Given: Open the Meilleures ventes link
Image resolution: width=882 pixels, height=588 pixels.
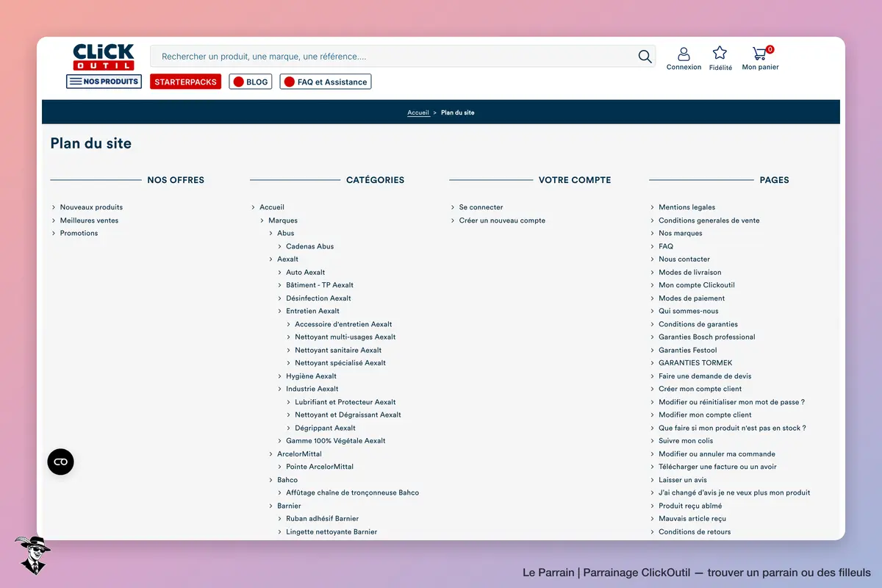Looking at the screenshot, I should (x=89, y=220).
